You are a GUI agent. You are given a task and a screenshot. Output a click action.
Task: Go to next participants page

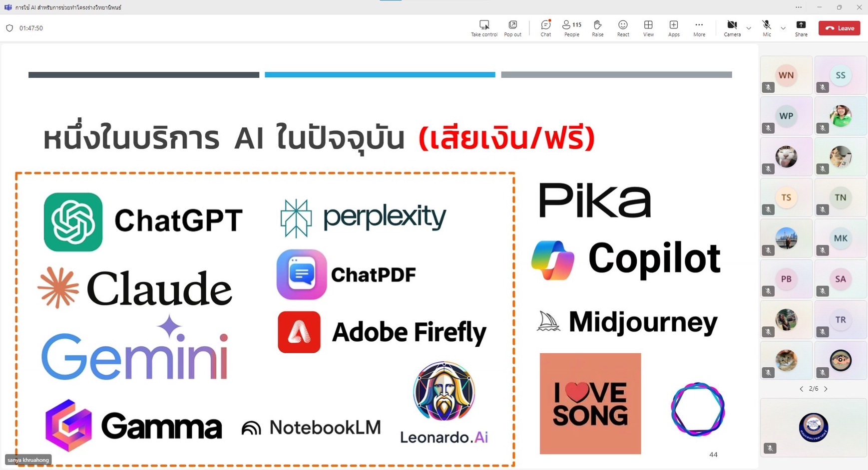826,389
